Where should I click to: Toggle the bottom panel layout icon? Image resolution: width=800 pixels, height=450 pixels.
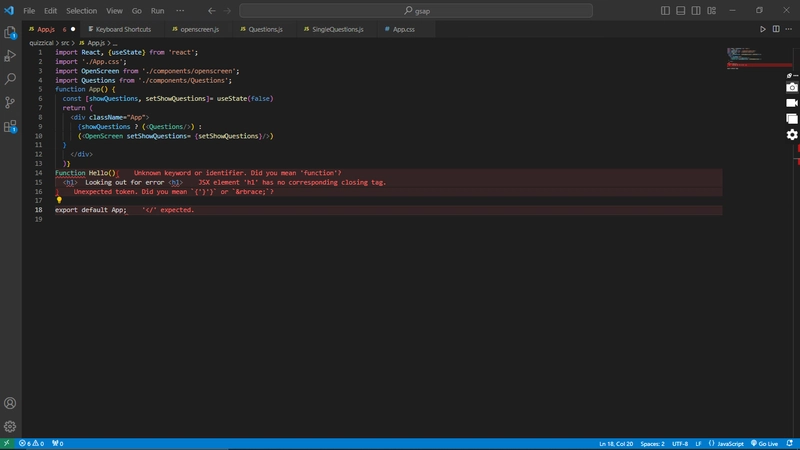(681, 10)
